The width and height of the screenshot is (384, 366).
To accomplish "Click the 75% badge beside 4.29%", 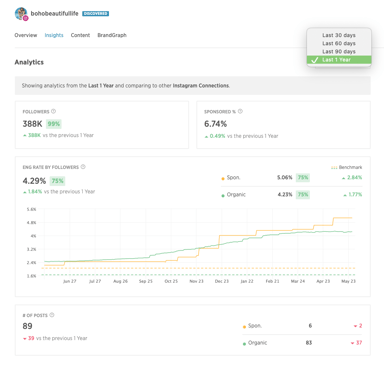I will (x=57, y=181).
